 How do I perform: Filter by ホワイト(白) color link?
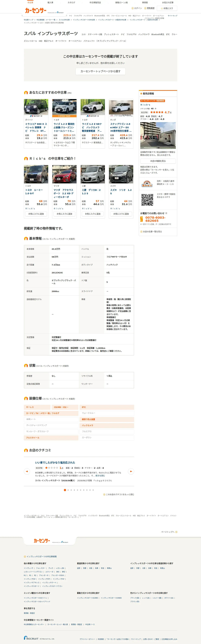click(x=169, y=598)
